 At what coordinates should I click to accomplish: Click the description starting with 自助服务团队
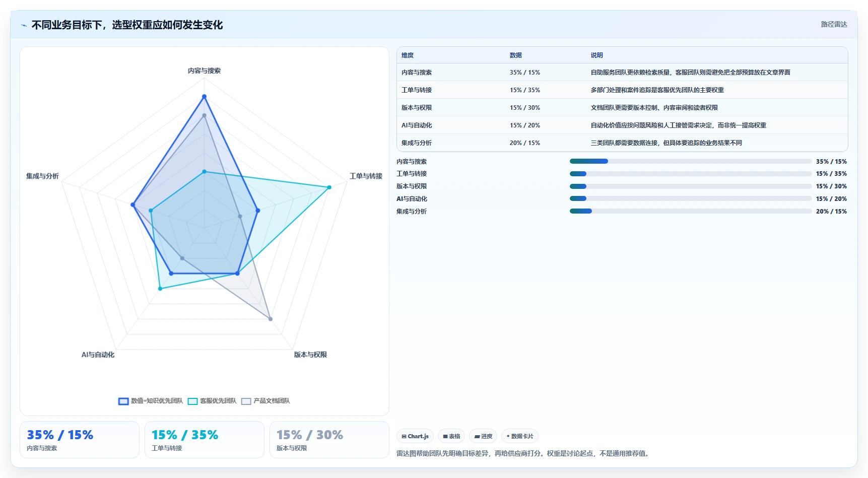(690, 73)
